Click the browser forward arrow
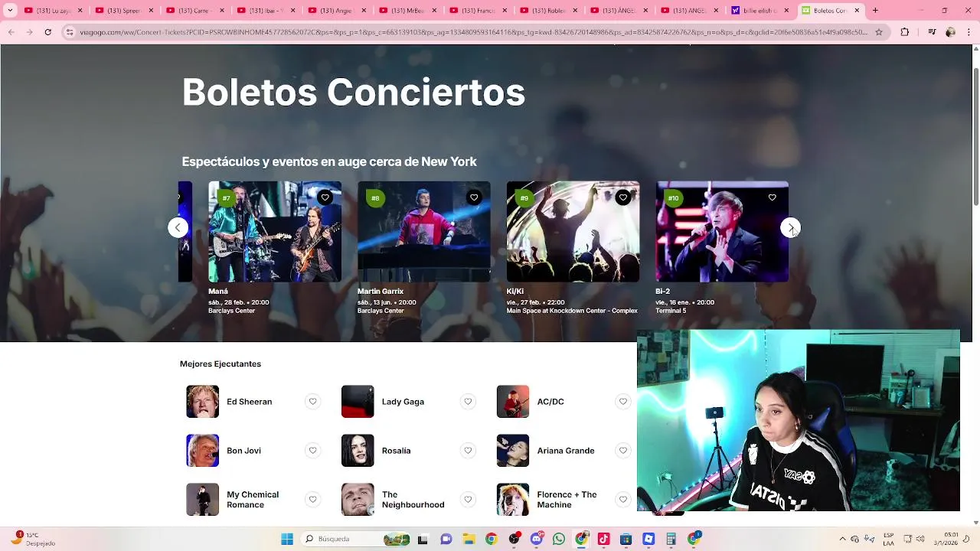Image resolution: width=980 pixels, height=551 pixels. point(29,32)
